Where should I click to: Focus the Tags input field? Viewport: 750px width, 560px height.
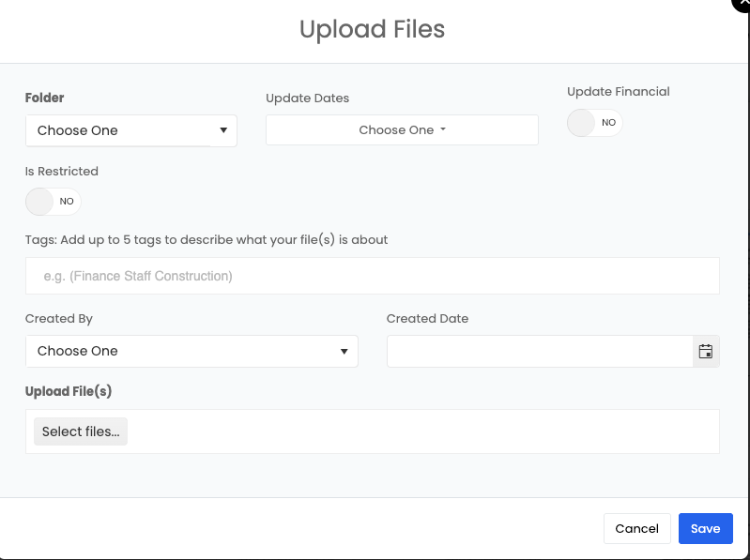point(372,276)
